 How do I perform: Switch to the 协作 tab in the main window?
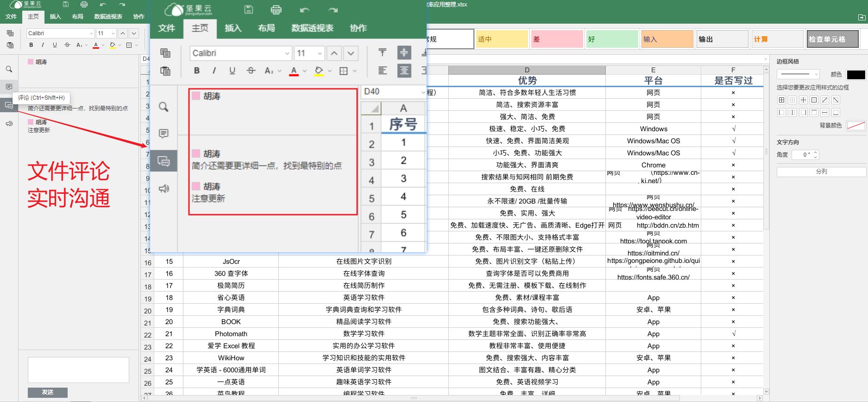139,17
